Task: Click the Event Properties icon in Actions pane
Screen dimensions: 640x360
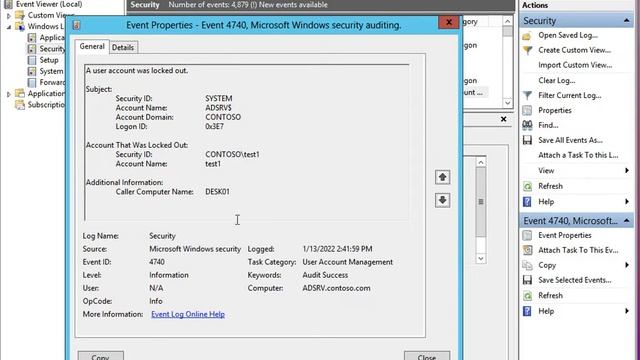Action: (527, 236)
